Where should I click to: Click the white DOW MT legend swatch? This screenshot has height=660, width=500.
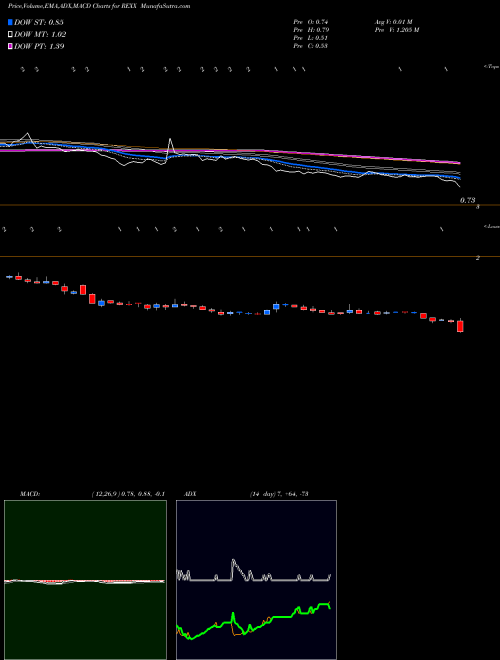pyautogui.click(x=10, y=35)
